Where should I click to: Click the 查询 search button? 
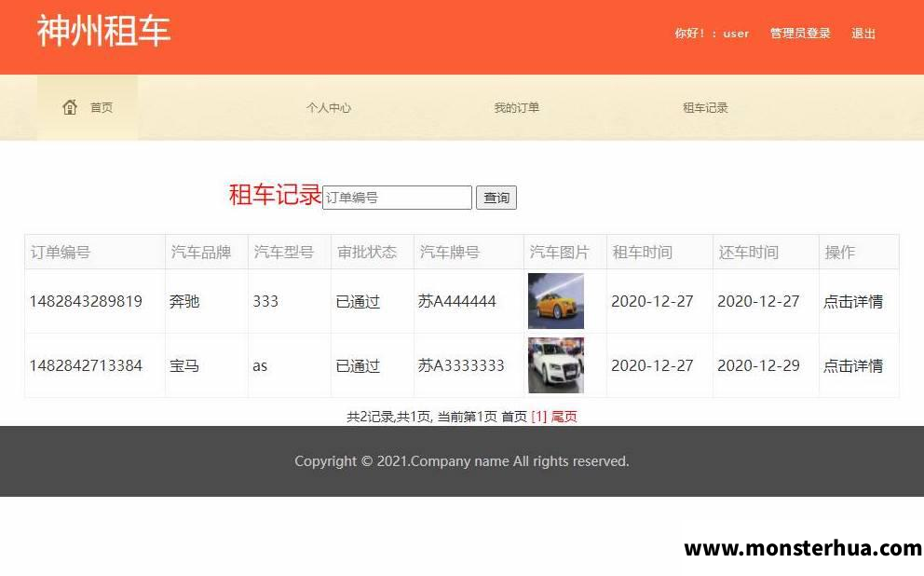click(x=496, y=198)
